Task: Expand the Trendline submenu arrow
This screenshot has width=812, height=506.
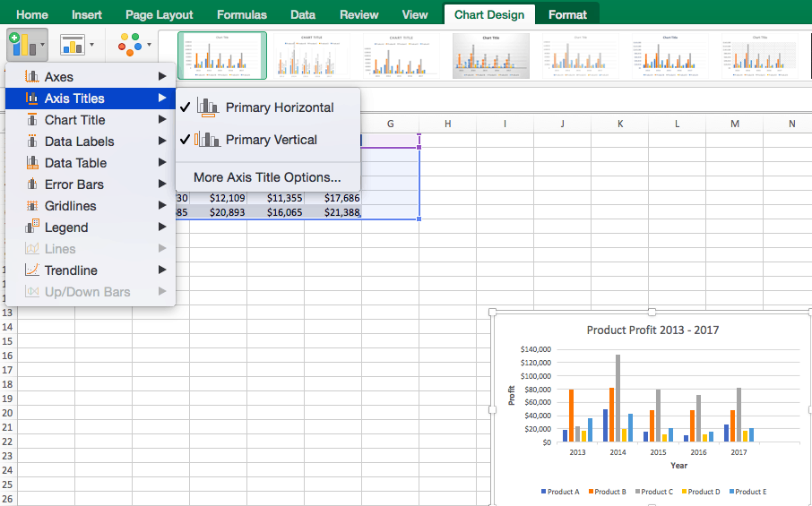Action: (162, 270)
